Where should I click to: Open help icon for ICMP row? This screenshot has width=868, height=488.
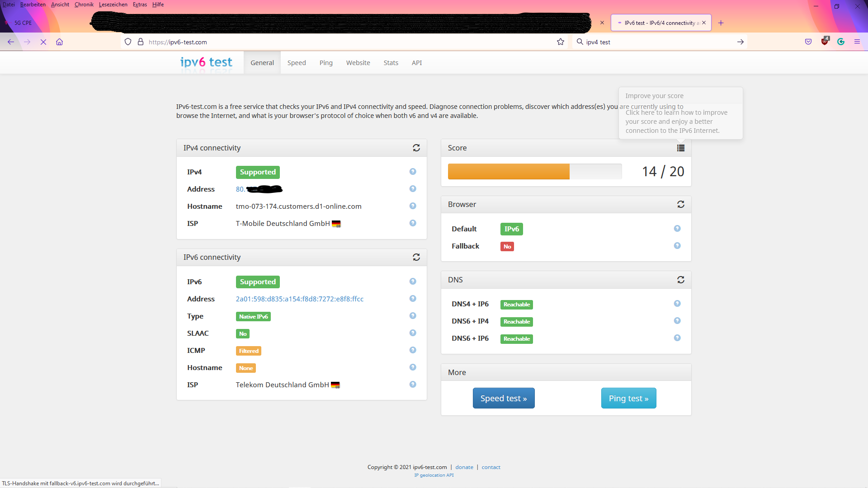(412, 350)
